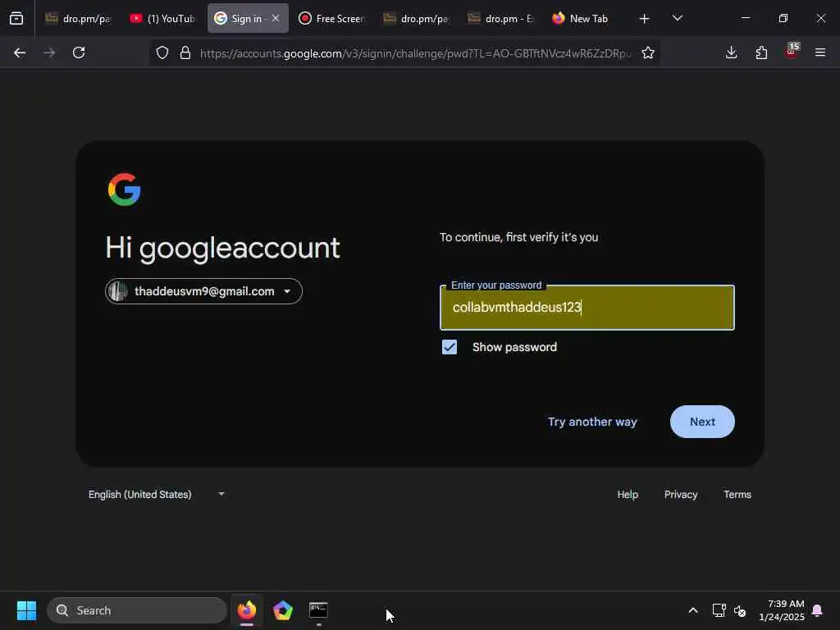Open the terminal window taskbar icon
Image resolution: width=840 pixels, height=630 pixels.
click(x=318, y=610)
